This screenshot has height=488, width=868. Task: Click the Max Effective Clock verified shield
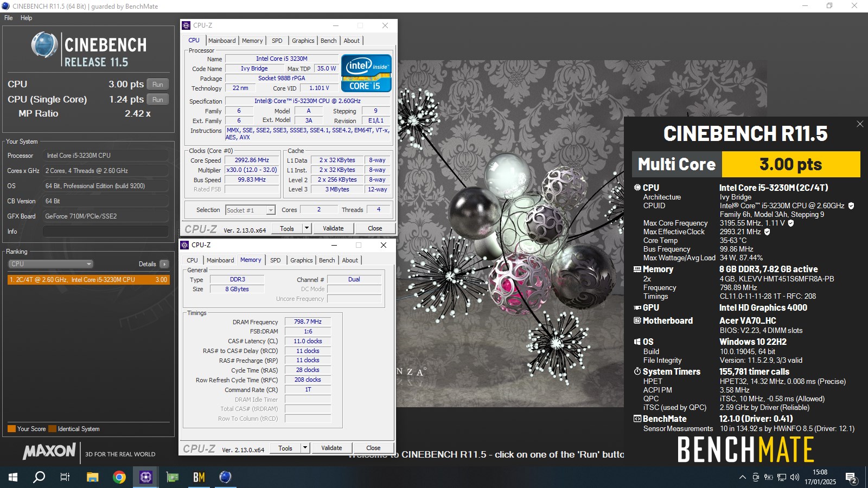point(767,232)
